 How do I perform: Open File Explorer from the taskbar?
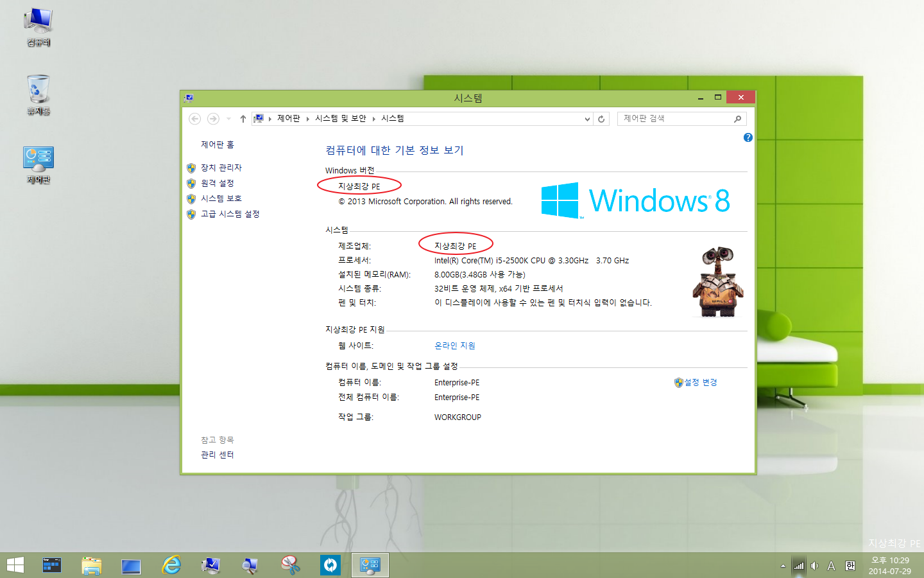92,565
